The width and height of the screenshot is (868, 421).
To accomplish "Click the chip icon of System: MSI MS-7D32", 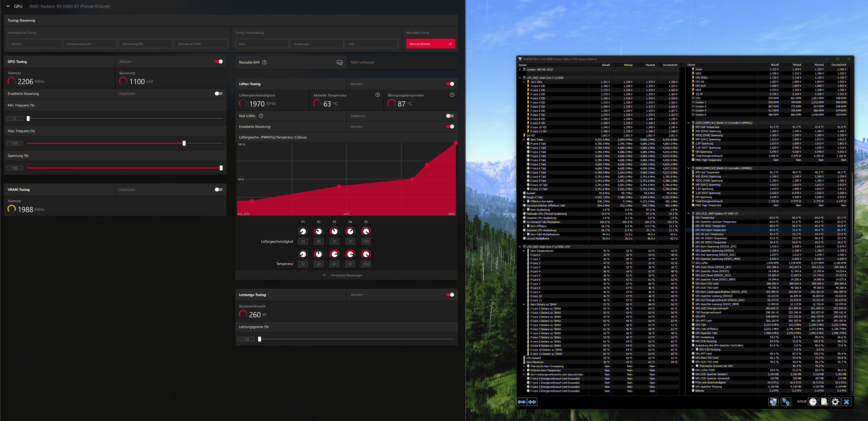I will 524,69.
